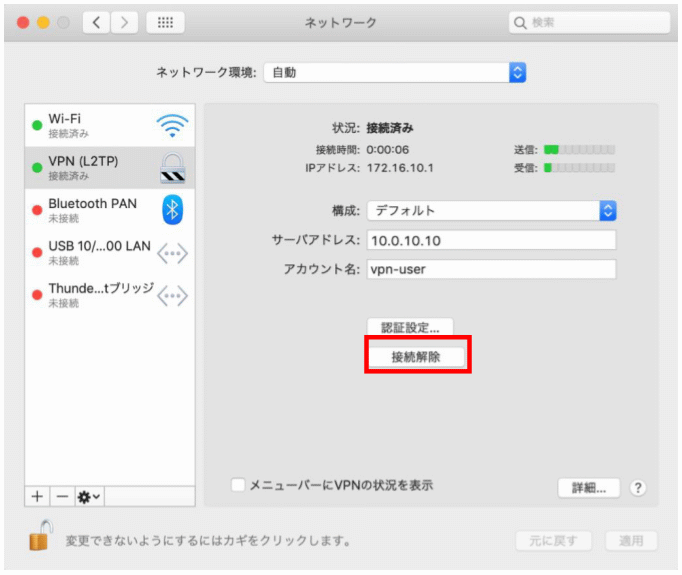This screenshot has width=682, height=575.
Task: Open the gear action menu below list
Action: pos(89,496)
